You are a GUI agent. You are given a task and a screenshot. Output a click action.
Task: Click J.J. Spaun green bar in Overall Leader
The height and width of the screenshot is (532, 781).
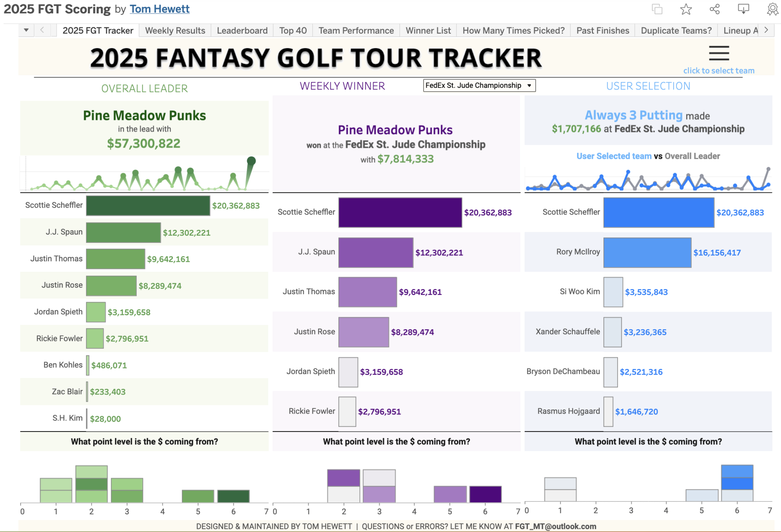(123, 232)
